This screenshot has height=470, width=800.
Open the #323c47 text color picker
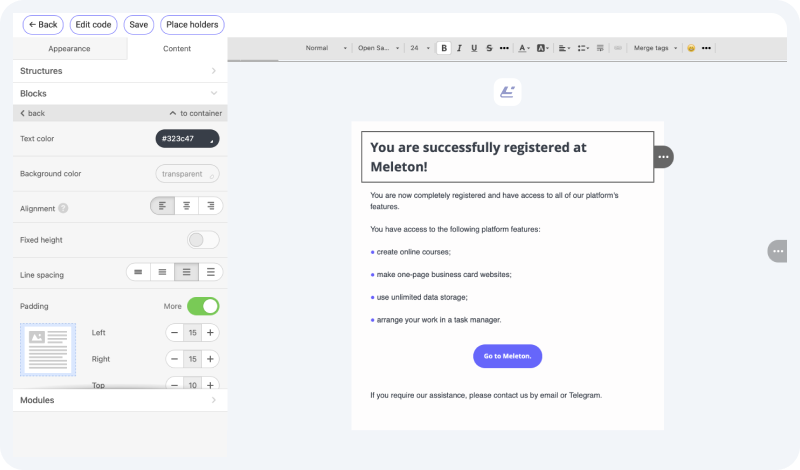pos(187,139)
